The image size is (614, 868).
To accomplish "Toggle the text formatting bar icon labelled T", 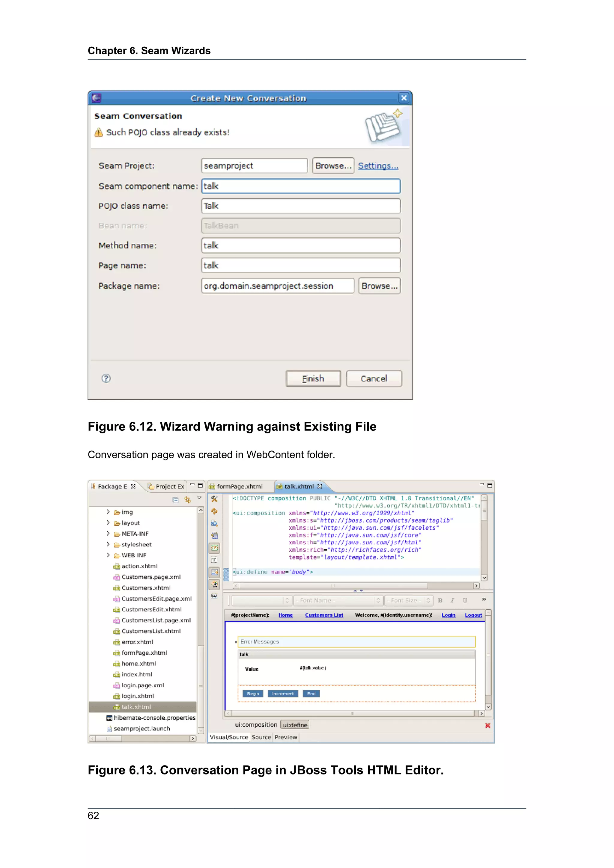I will pyautogui.click(x=214, y=560).
